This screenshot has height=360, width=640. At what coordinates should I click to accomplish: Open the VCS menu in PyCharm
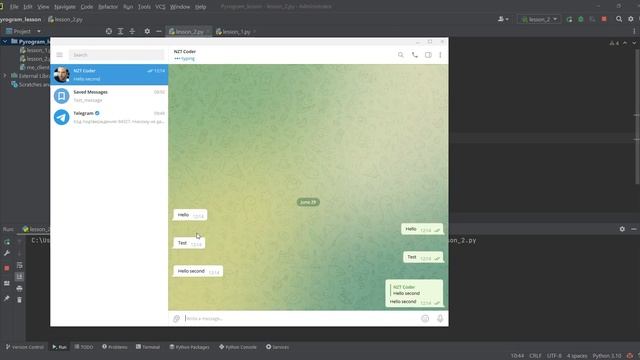pos(160,7)
